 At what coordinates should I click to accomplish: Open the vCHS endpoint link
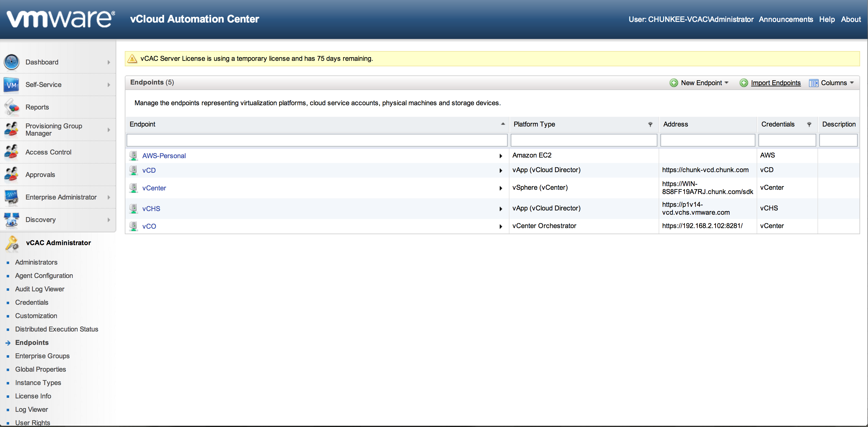tap(151, 209)
